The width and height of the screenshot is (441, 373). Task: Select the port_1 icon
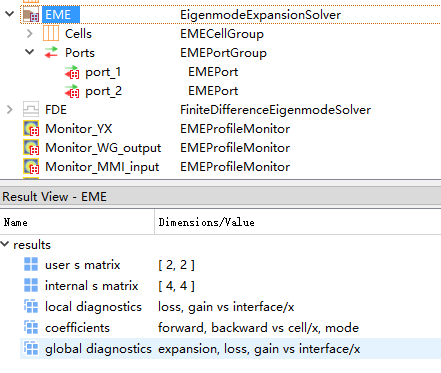(x=72, y=72)
